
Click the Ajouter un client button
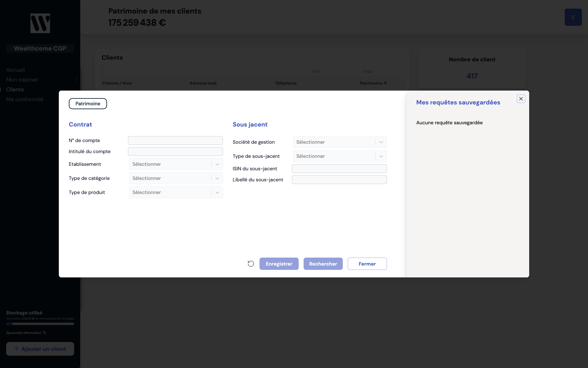(40, 349)
